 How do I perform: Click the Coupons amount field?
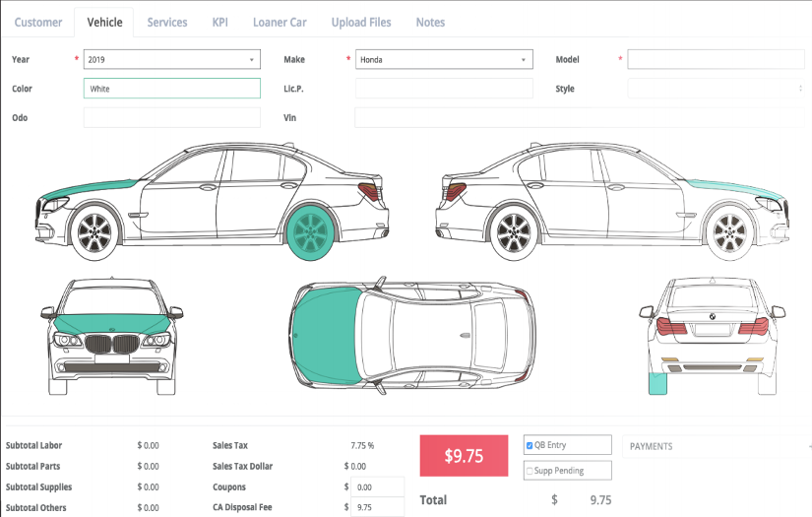pos(378,486)
